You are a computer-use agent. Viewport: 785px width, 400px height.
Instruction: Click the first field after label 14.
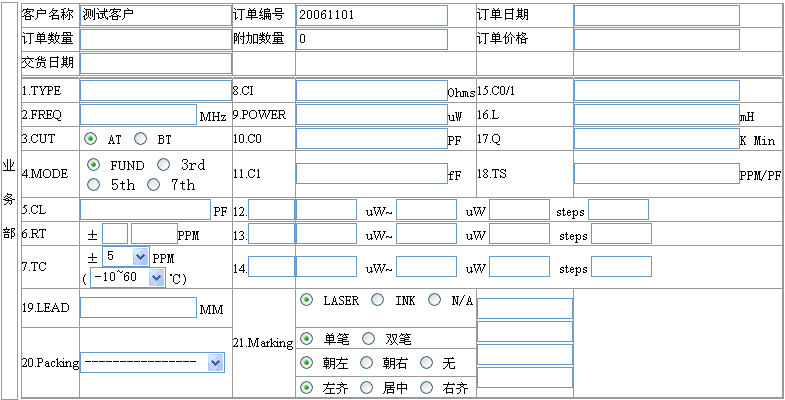pos(271,267)
